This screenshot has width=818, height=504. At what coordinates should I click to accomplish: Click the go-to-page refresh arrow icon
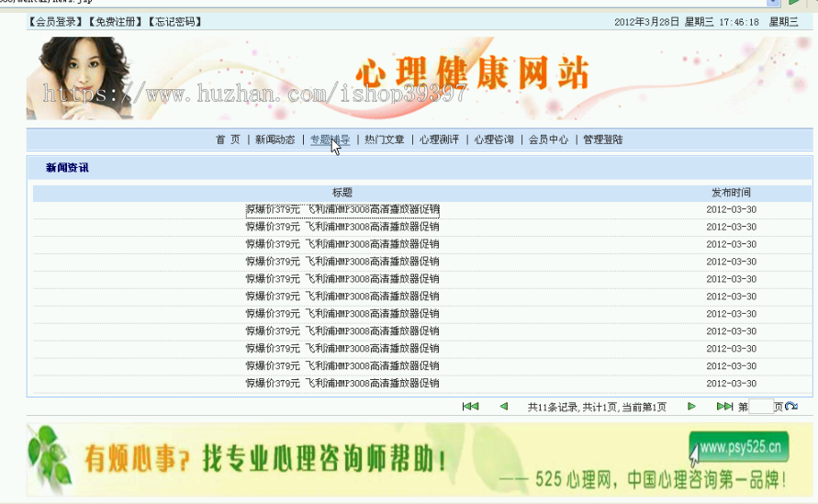791,407
